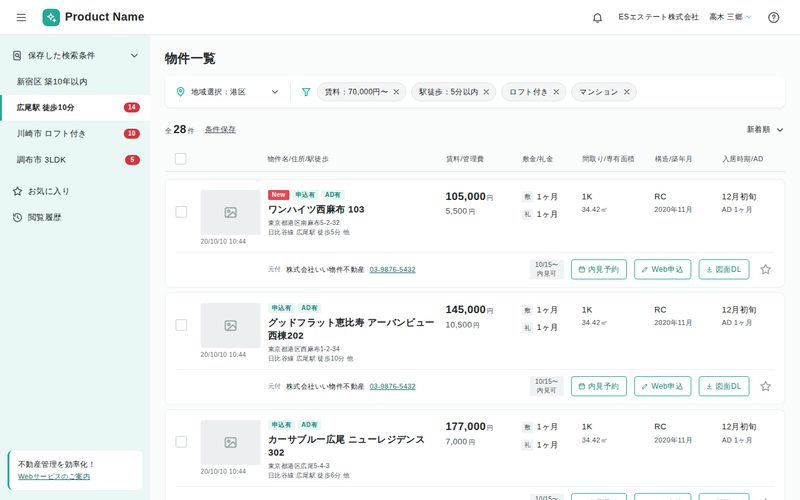Viewport: 800px width, 500px height.
Task: Click the 構造/築年月 column header
Action: (673, 159)
